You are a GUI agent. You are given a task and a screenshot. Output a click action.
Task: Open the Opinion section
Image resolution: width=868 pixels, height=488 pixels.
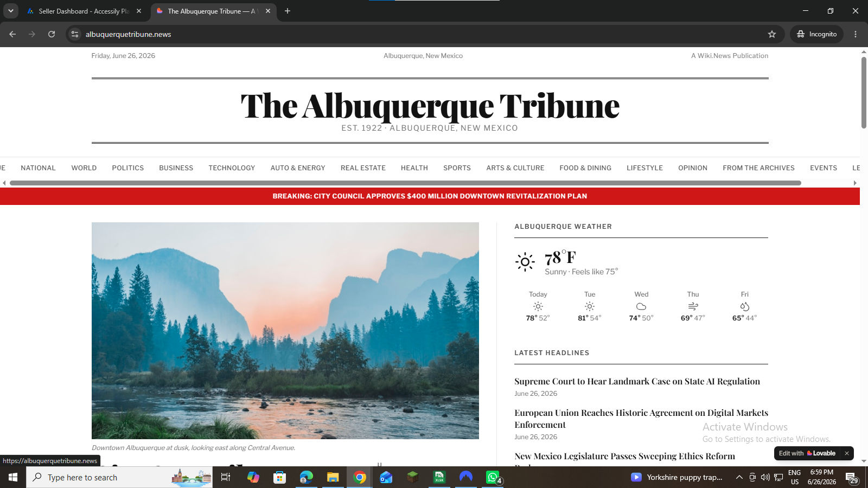click(x=693, y=168)
